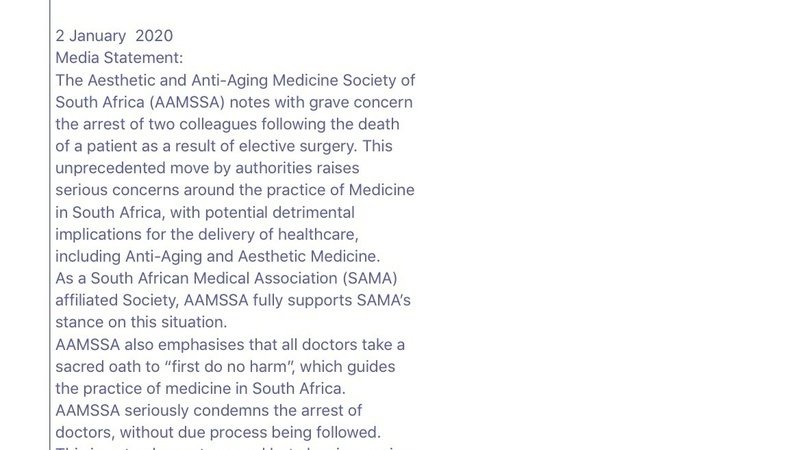The image size is (800, 450).
Task: Click the line AAMSSA also emphasises that all doctors
Action: pos(230,344)
